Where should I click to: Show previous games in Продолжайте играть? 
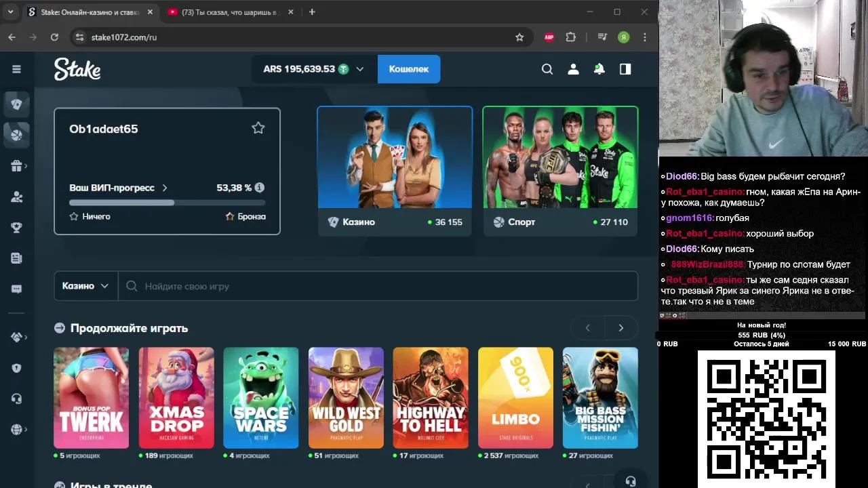pyautogui.click(x=588, y=328)
